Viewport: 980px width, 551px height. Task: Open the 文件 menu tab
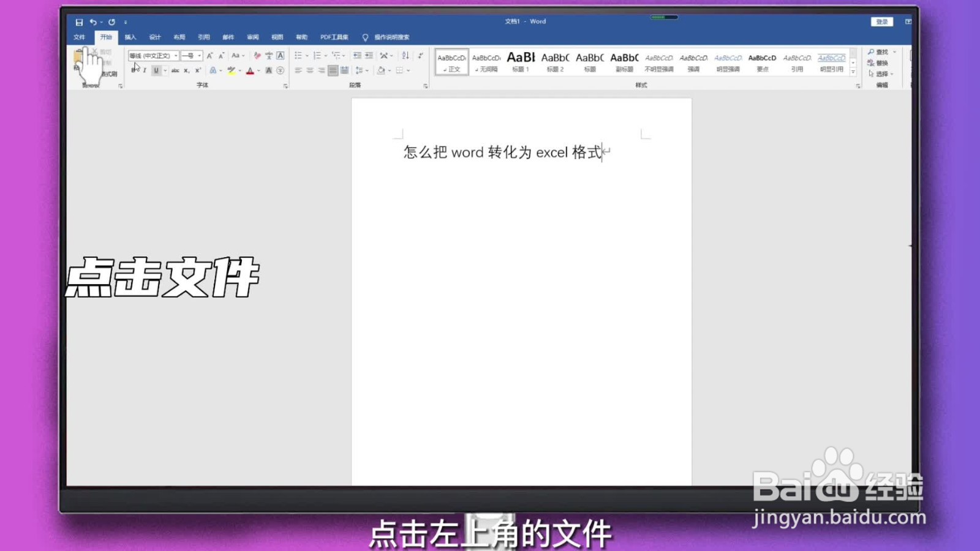coord(80,37)
